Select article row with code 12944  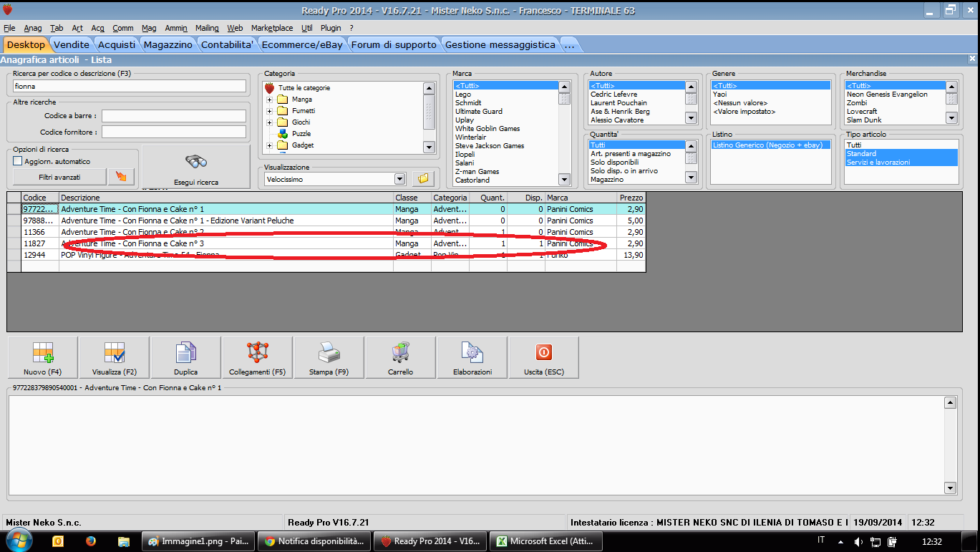pyautogui.click(x=334, y=255)
